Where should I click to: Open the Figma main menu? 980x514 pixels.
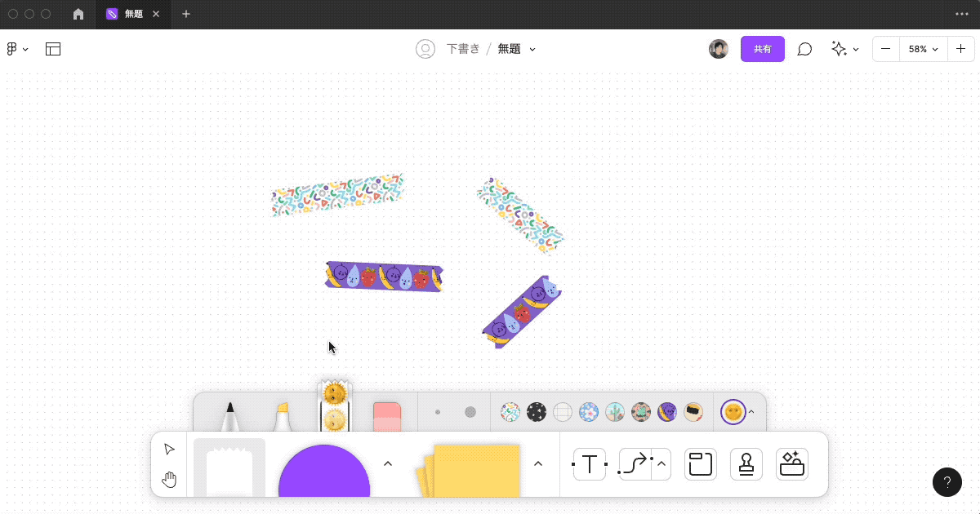[16, 49]
